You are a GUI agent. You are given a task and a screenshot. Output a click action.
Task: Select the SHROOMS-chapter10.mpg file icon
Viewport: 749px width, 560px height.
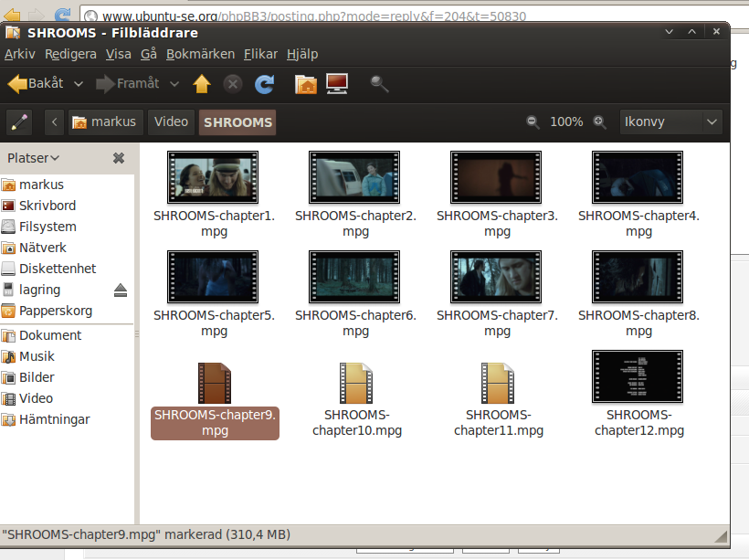pos(356,383)
